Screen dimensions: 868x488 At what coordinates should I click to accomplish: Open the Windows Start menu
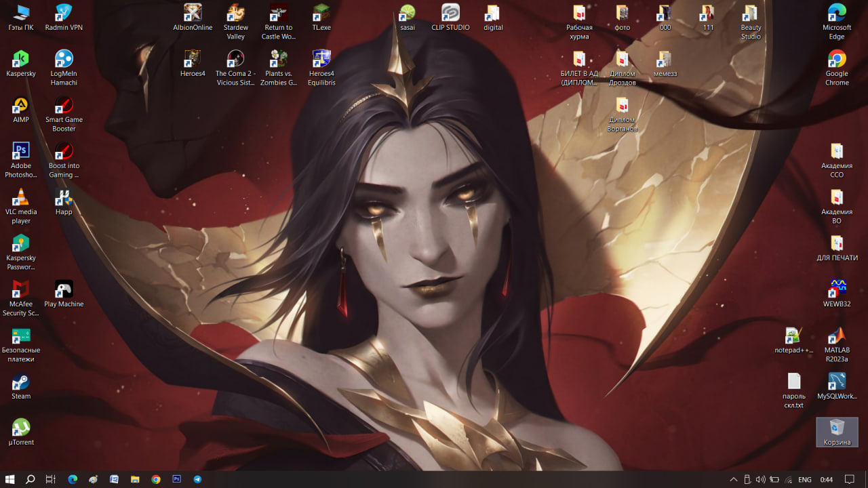(10, 479)
